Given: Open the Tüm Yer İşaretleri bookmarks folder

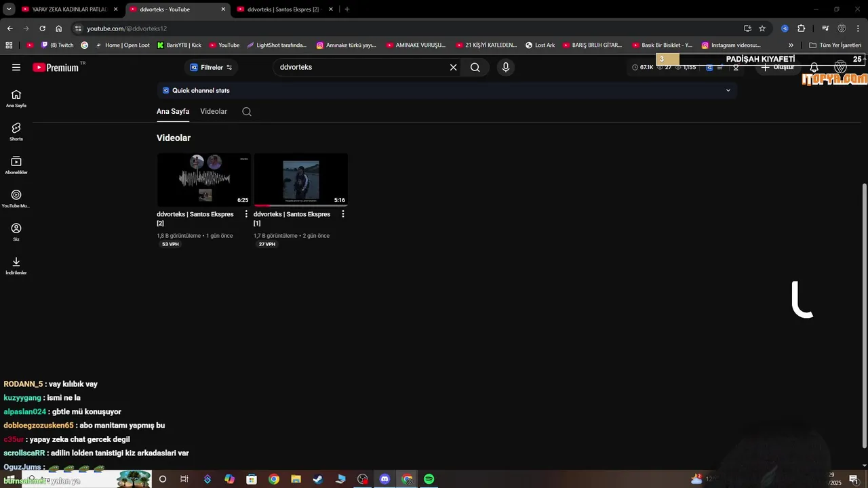Looking at the screenshot, I should [835, 45].
